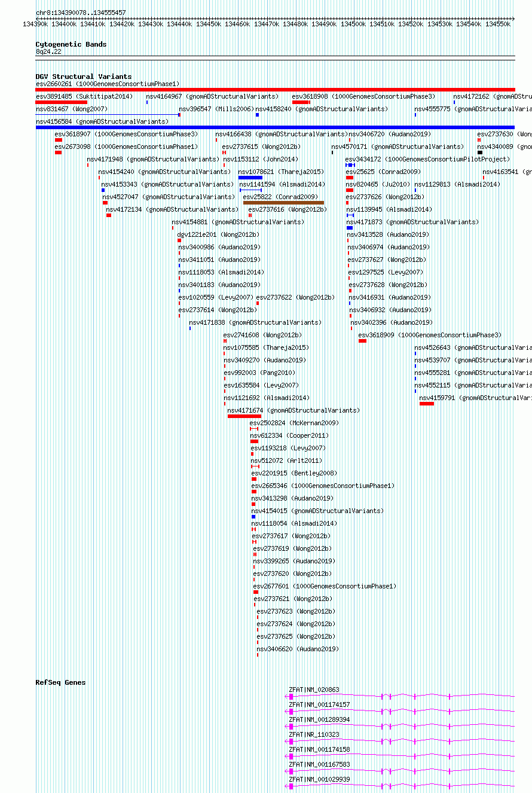Select the 8q24.22 band label

[x=48, y=52]
